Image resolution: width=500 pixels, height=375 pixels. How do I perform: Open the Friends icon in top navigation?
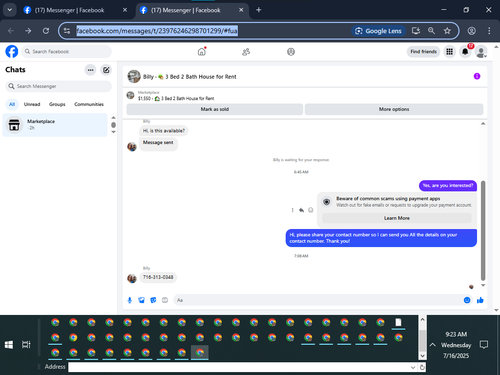tap(246, 52)
